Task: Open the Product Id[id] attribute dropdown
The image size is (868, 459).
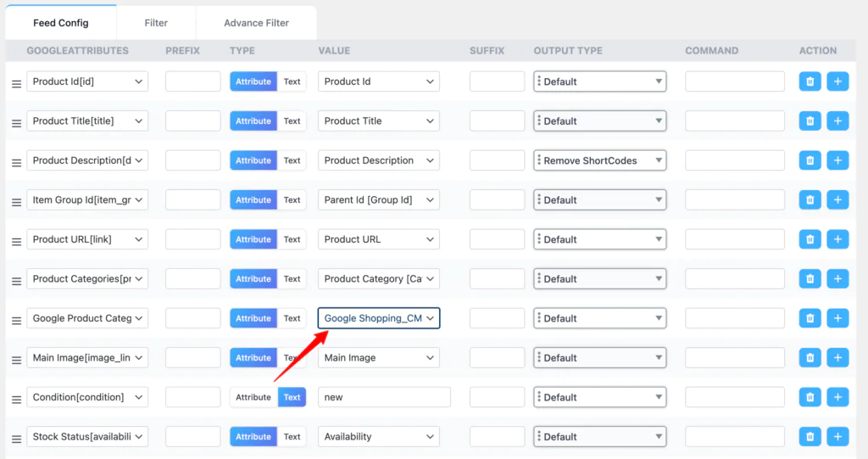Action: [87, 81]
